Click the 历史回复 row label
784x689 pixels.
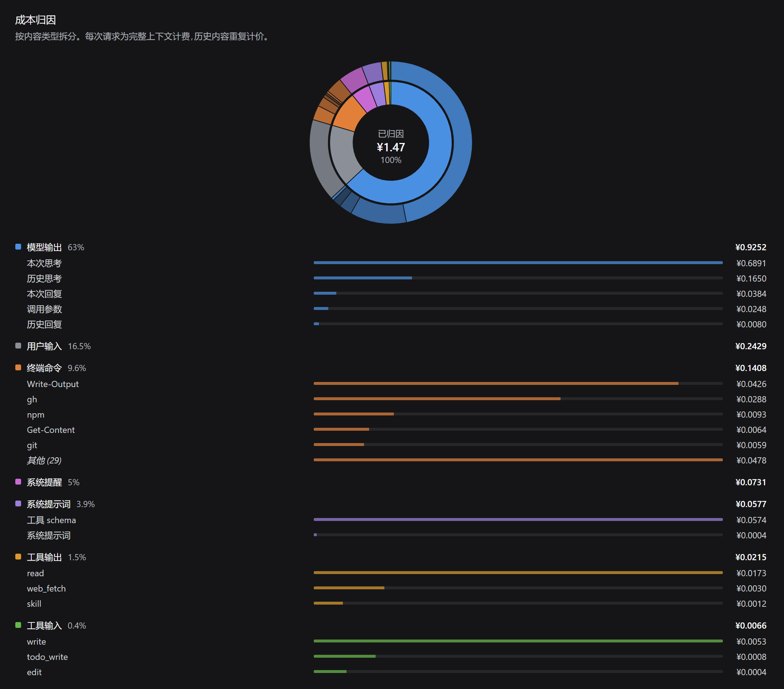[x=44, y=325]
